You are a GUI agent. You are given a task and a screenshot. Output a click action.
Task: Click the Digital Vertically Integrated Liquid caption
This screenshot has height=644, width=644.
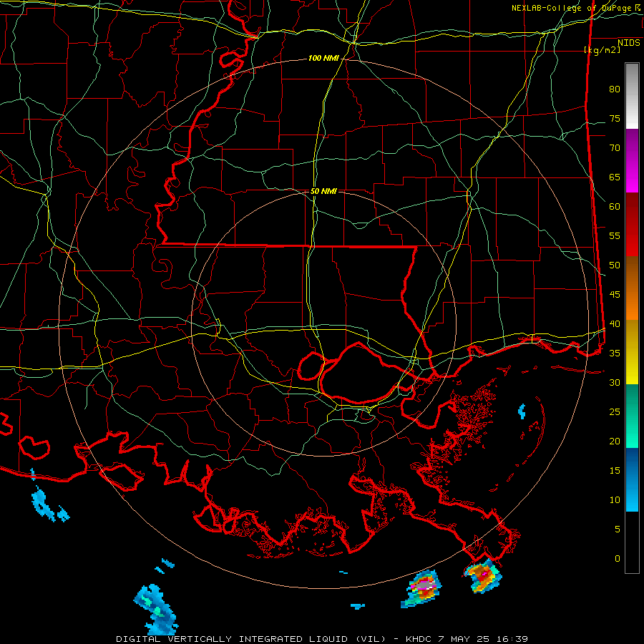(x=251, y=639)
